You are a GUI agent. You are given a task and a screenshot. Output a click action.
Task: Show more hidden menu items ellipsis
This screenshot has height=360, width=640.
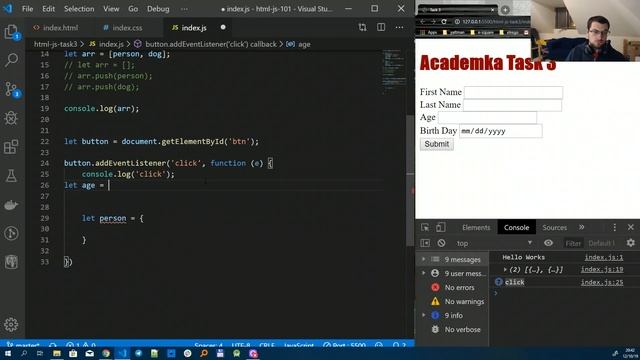184,9
